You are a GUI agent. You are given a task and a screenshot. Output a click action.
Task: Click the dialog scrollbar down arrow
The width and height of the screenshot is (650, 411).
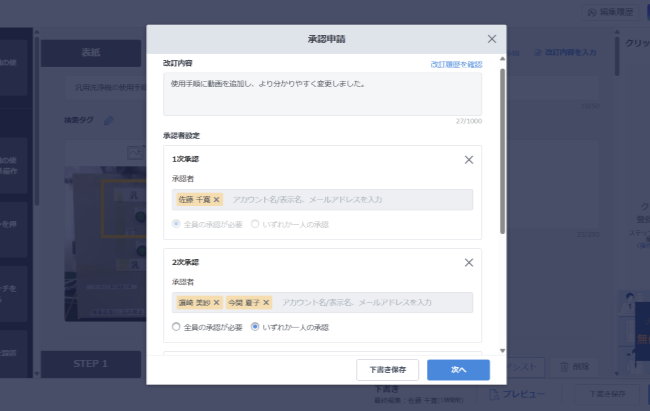[502, 351]
